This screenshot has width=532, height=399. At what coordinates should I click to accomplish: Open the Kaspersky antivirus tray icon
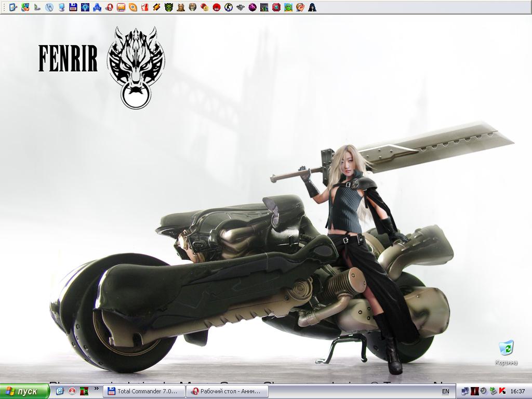click(x=502, y=392)
